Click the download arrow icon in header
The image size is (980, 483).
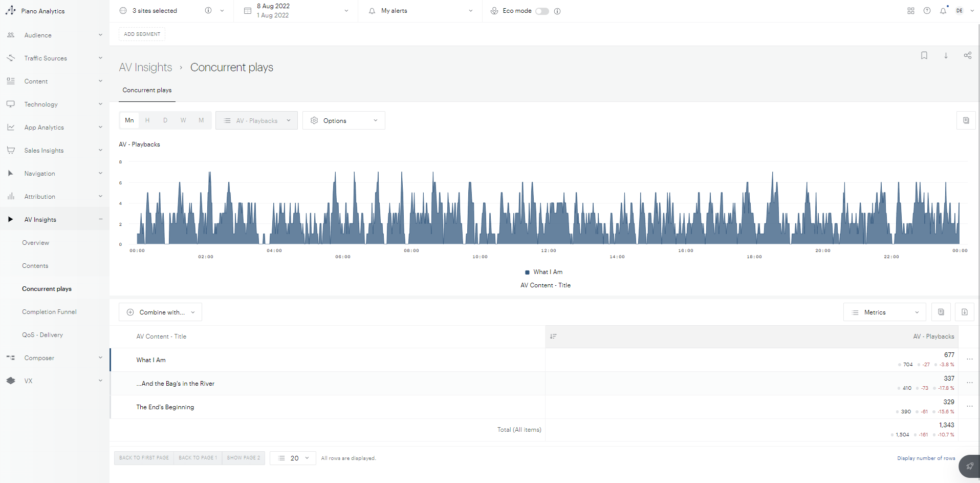click(x=946, y=55)
